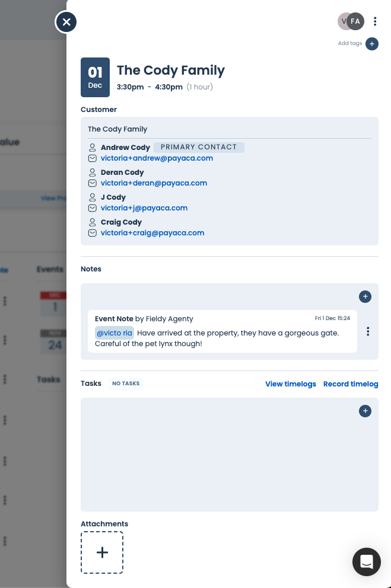Add a new task with plus icon
The height and width of the screenshot is (588, 391).
coord(365,411)
